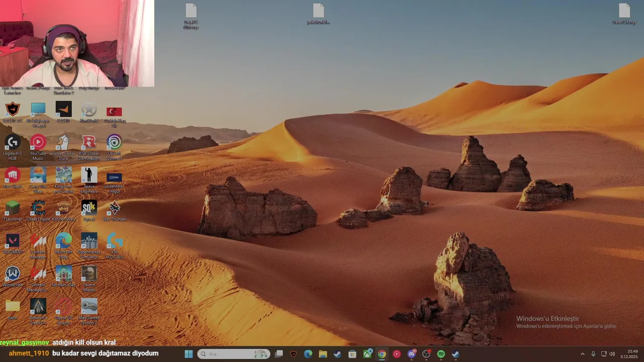
Task: Select the Kitchen Wars desktop icon
Action: click(x=63, y=211)
